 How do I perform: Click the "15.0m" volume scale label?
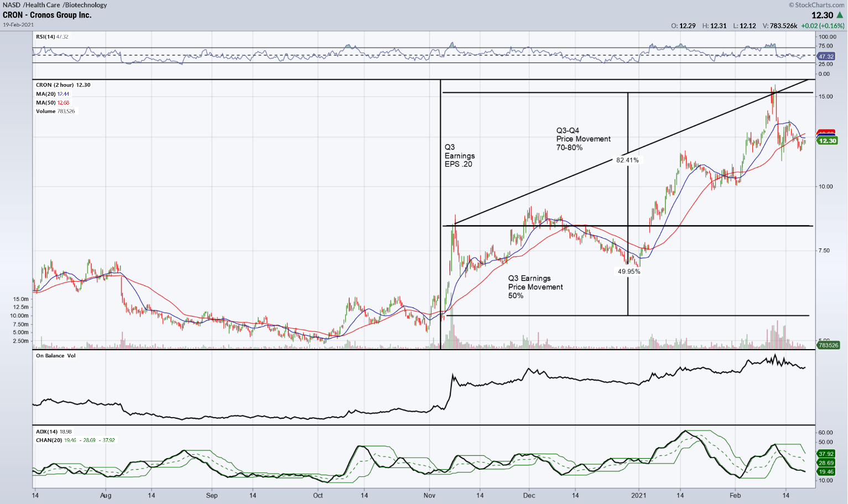[x=21, y=299]
